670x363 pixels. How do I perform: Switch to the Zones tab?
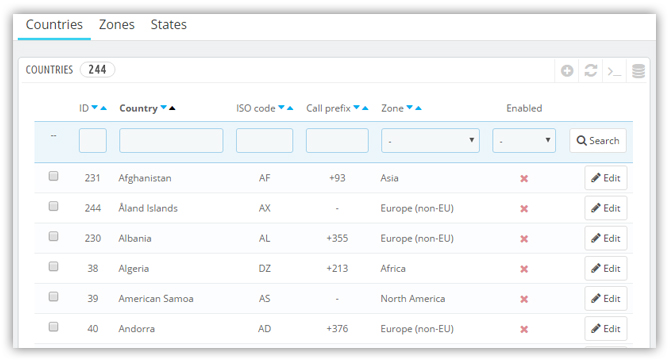coord(117,25)
